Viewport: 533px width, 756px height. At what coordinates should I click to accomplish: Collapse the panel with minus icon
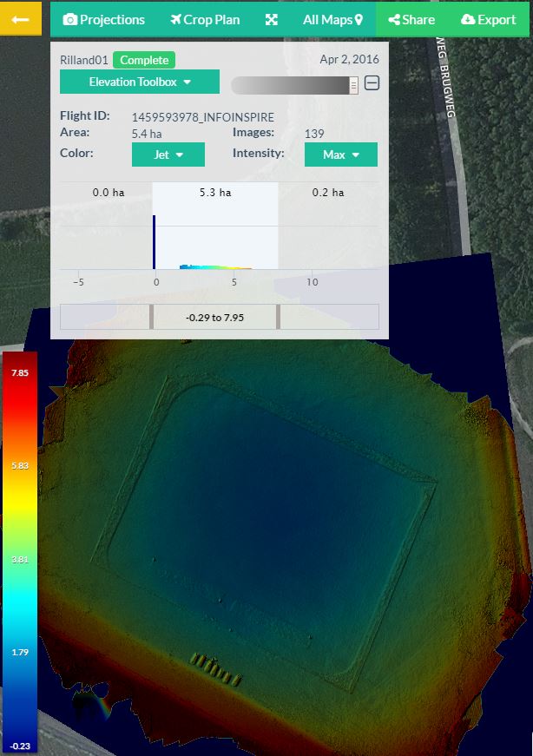(372, 83)
